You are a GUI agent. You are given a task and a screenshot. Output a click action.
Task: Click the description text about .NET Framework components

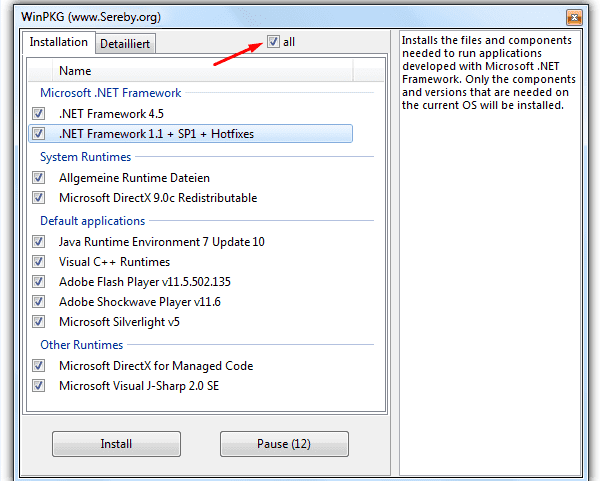488,72
